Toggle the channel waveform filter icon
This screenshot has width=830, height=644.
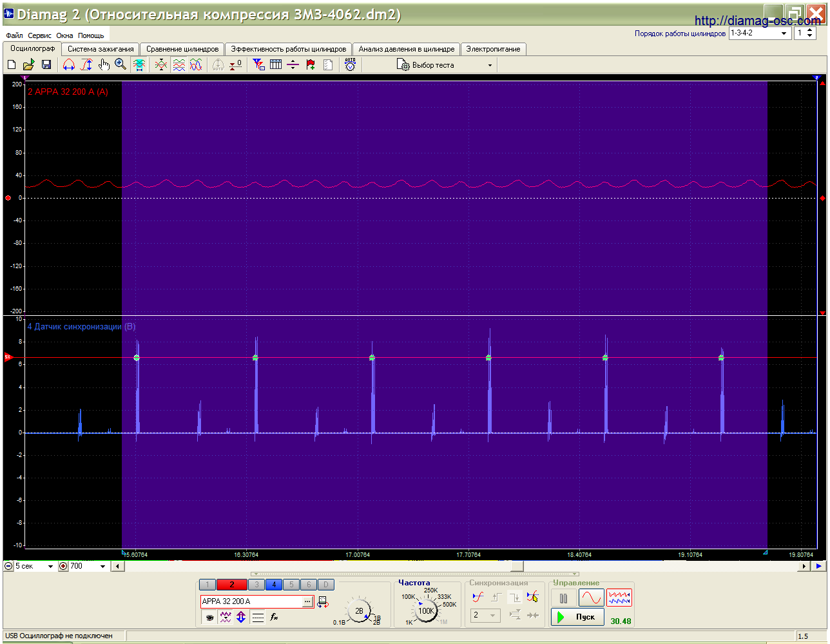coord(226,617)
